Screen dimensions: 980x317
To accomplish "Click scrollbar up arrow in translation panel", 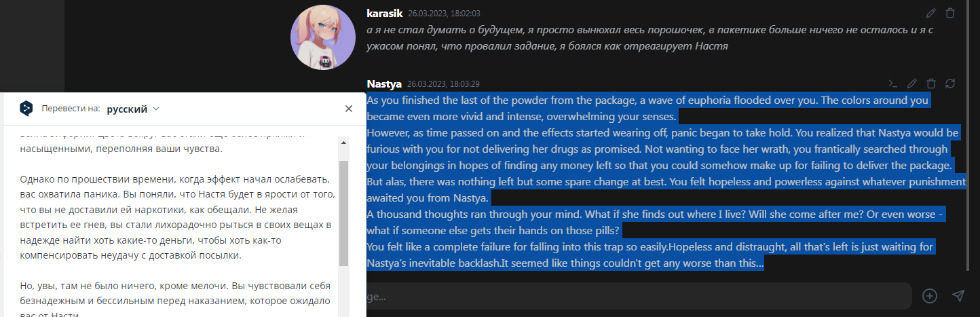I will [343, 143].
